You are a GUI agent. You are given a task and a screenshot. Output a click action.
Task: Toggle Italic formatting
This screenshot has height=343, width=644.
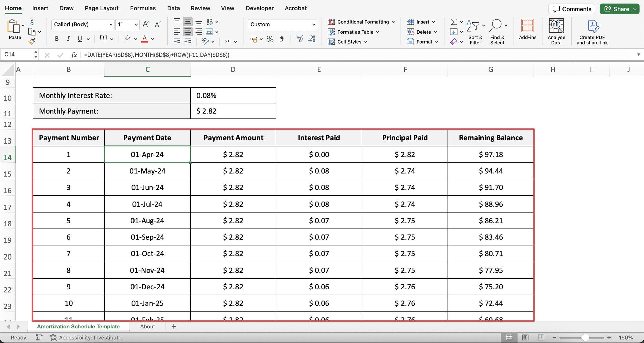[68, 39]
